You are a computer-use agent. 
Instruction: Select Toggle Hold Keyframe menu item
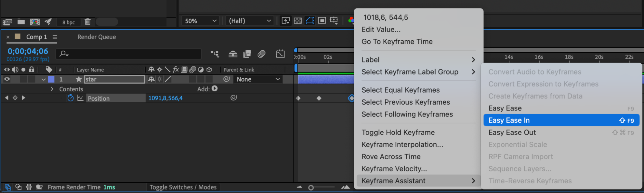(x=398, y=132)
